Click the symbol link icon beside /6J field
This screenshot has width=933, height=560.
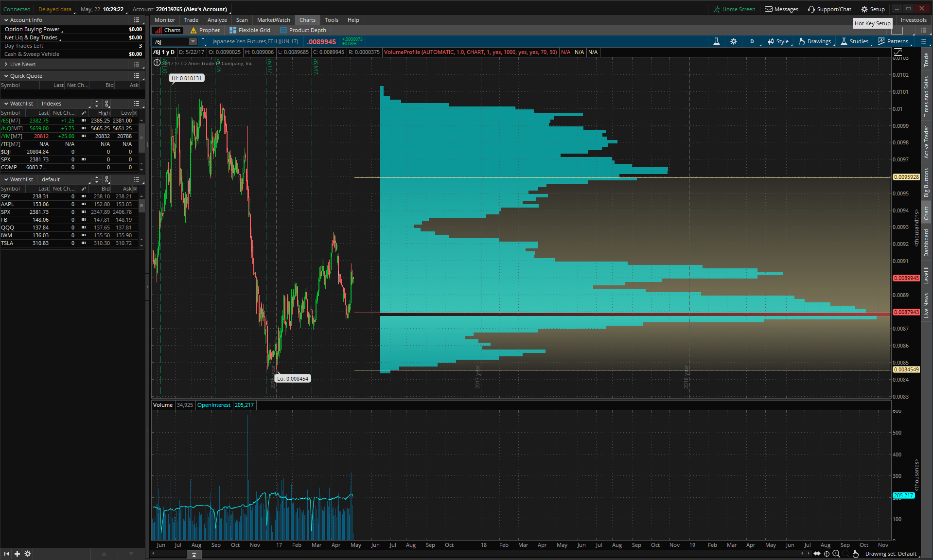(x=203, y=42)
